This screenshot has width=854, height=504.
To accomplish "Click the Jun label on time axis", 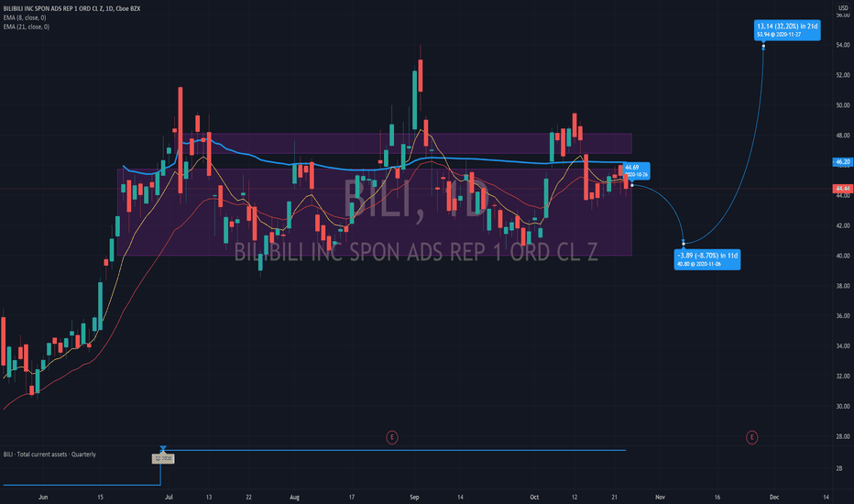I will 43,497.
